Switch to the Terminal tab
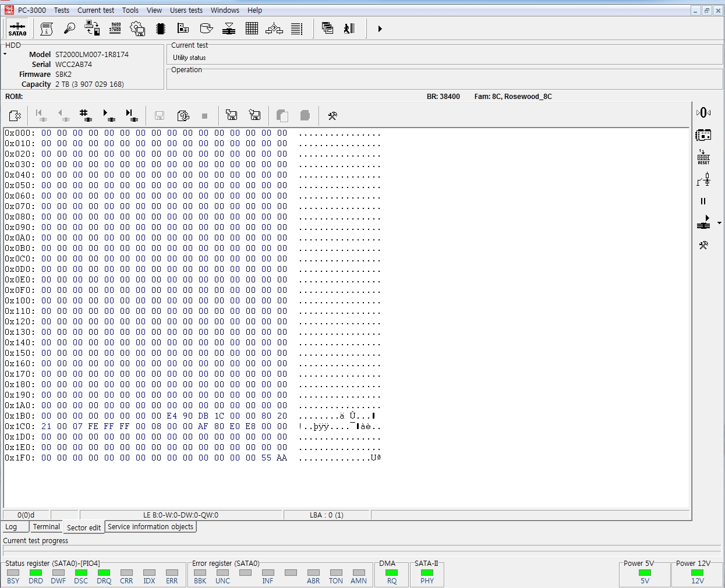 46,527
